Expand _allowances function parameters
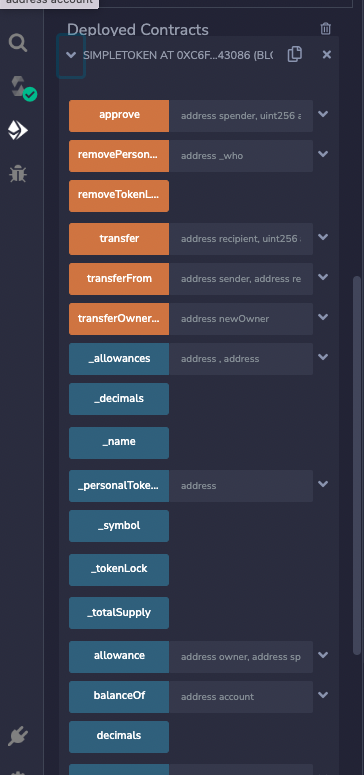The height and width of the screenshot is (775, 364). [x=323, y=358]
